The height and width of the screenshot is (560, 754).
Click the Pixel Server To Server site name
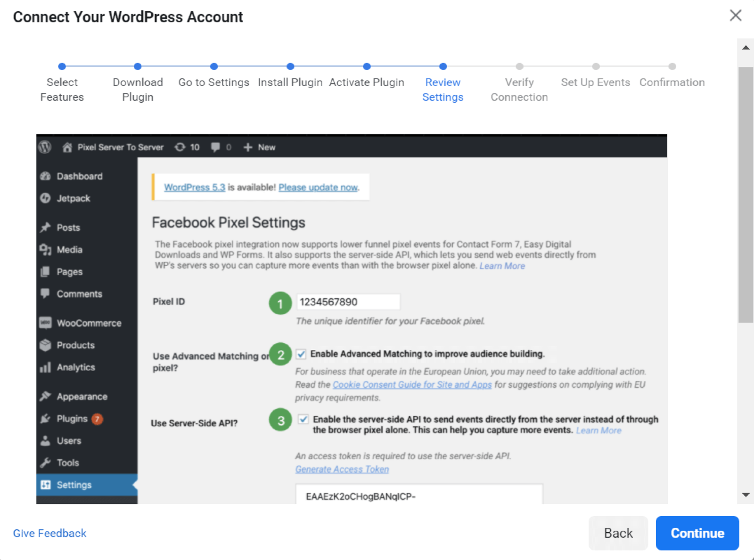click(x=121, y=147)
